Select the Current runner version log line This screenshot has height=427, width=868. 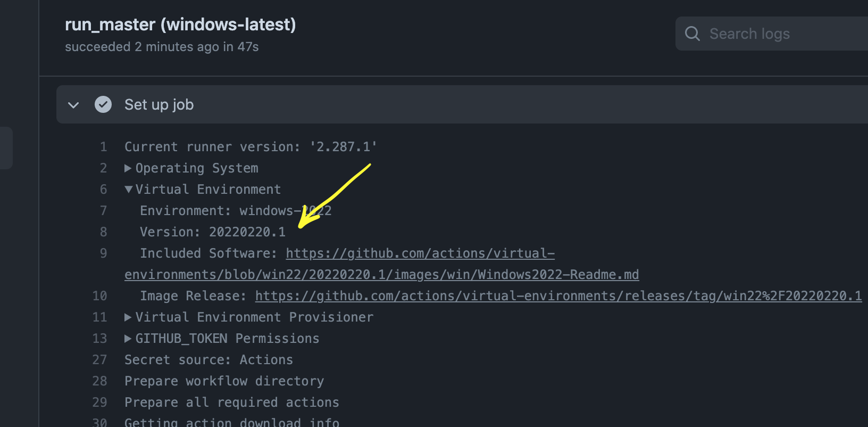point(250,146)
